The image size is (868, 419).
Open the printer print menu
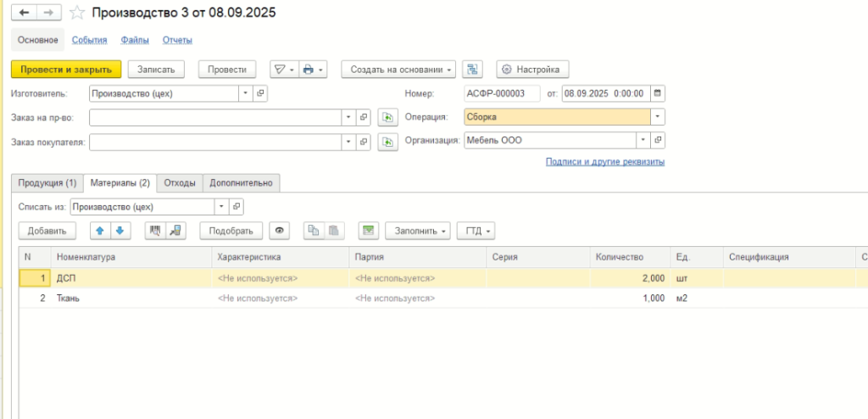314,70
